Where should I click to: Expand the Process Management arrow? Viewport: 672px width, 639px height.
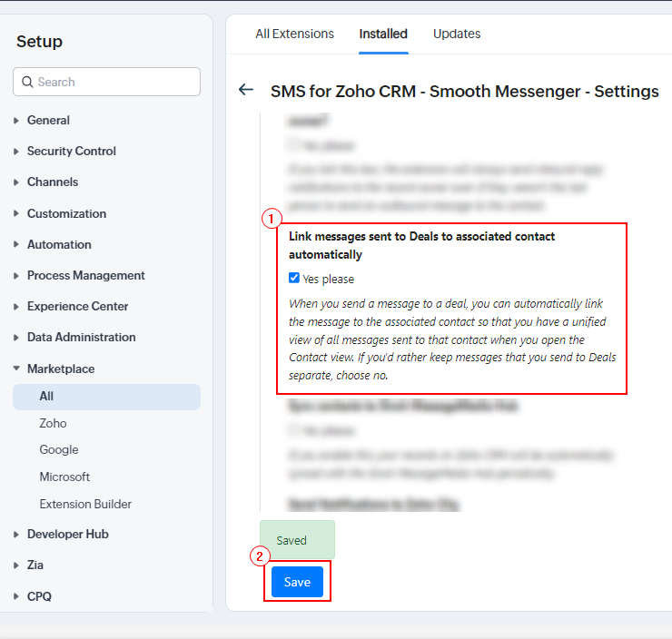coord(16,276)
